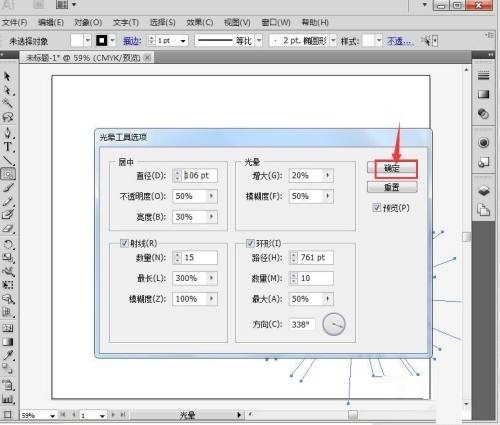Open the 描边 stroke link
Image resolution: width=500 pixels, height=425 pixels.
pyautogui.click(x=132, y=41)
